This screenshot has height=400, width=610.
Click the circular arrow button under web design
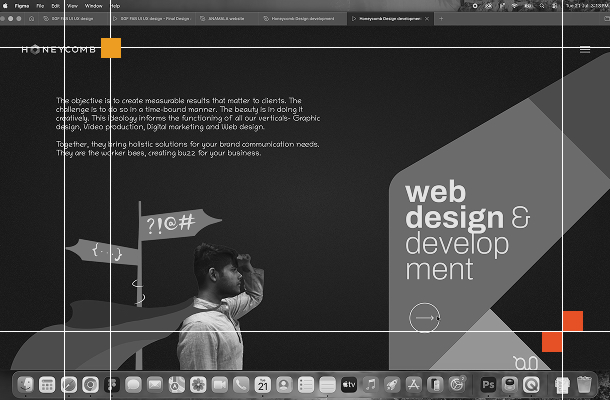[424, 318]
